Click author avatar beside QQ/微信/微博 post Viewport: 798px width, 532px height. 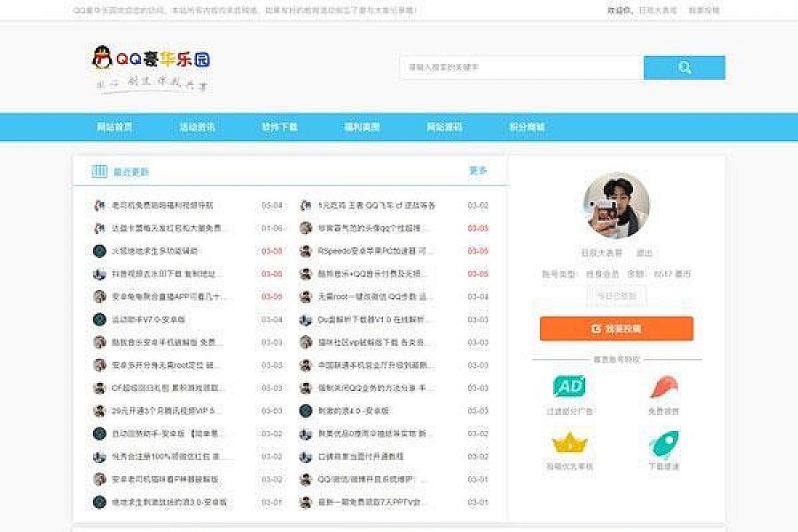tap(305, 479)
